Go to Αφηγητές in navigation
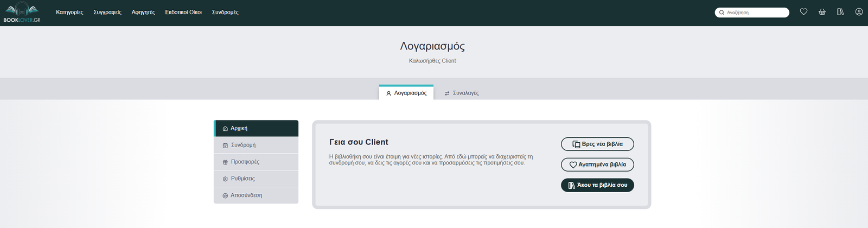868x228 pixels. pyautogui.click(x=143, y=12)
